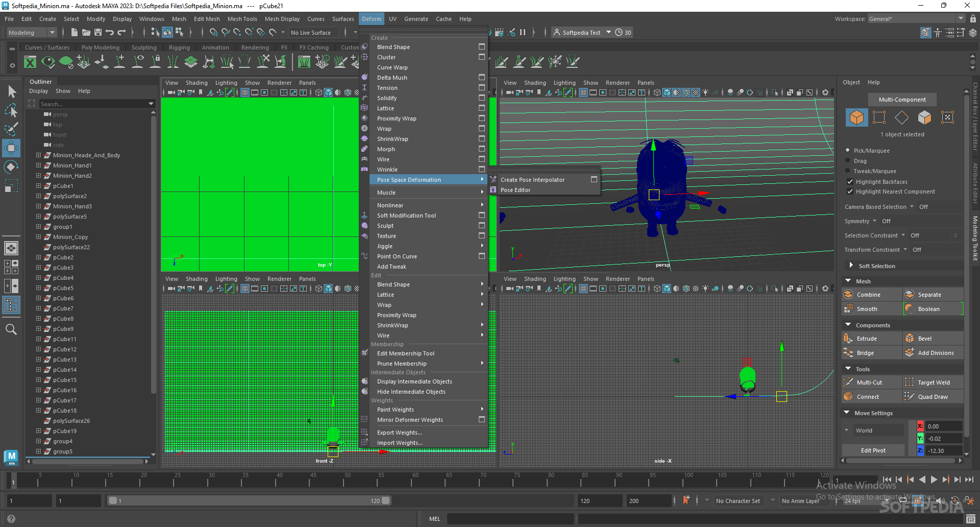Open the search magnifier in left toolbox
The image size is (980, 527).
[x=11, y=329]
